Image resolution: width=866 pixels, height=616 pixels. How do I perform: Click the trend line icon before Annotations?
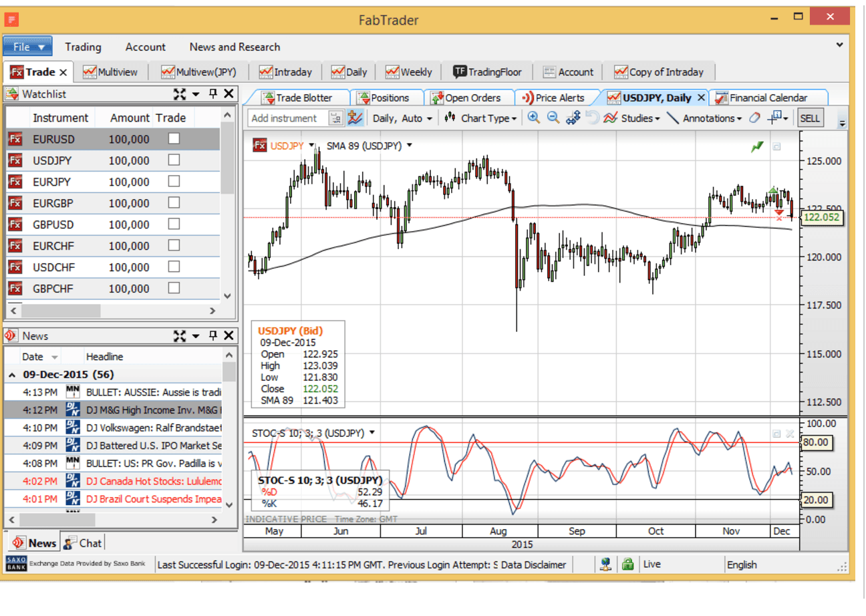[x=673, y=118]
